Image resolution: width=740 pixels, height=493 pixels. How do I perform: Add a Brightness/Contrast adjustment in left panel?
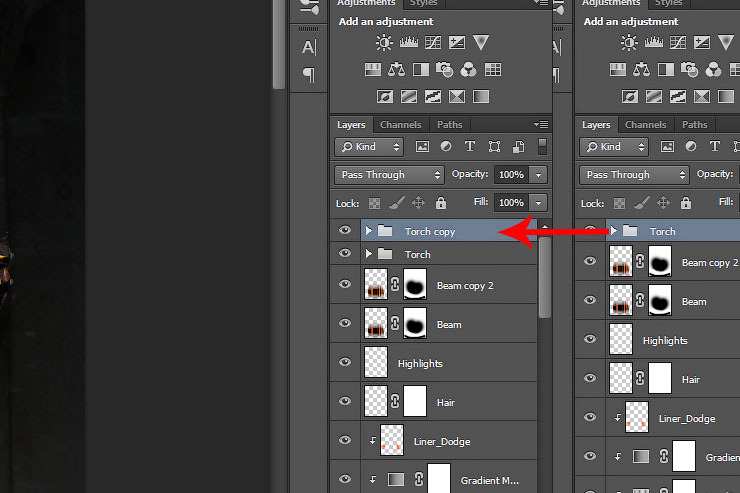(x=384, y=42)
